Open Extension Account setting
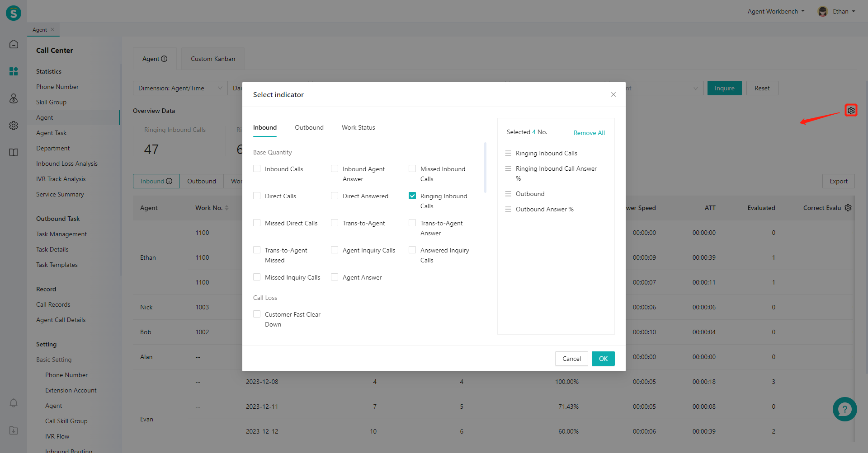Viewport: 868px width, 453px height. [71, 390]
